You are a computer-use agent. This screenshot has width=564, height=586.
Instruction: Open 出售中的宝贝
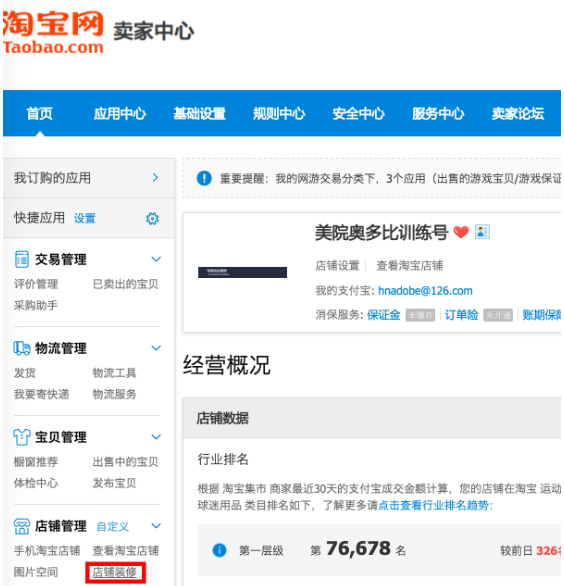coord(125,462)
